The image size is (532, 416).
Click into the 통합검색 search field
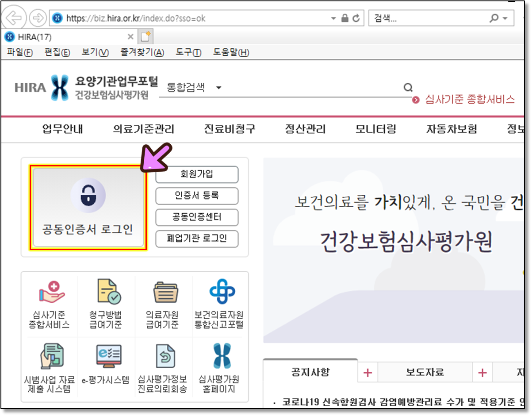point(310,88)
